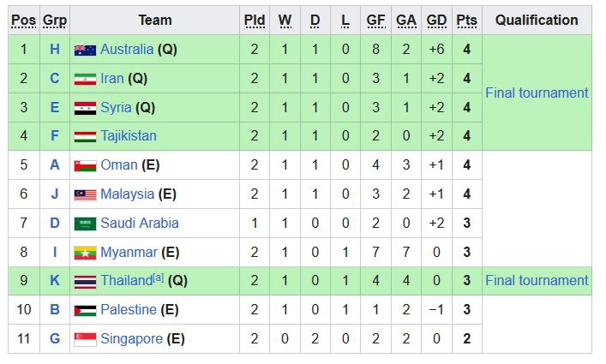This screenshot has width=606, height=364.
Task: Open the top Final tournament link
Action: click(537, 92)
